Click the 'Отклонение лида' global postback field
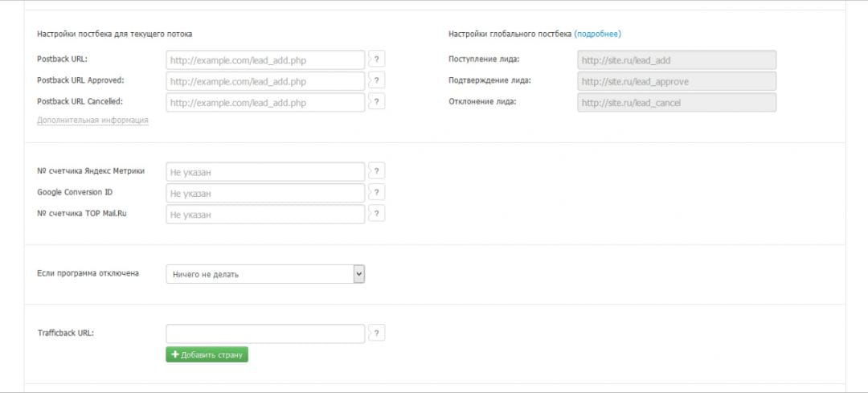Viewport: 868px width, 393px height. click(x=676, y=102)
